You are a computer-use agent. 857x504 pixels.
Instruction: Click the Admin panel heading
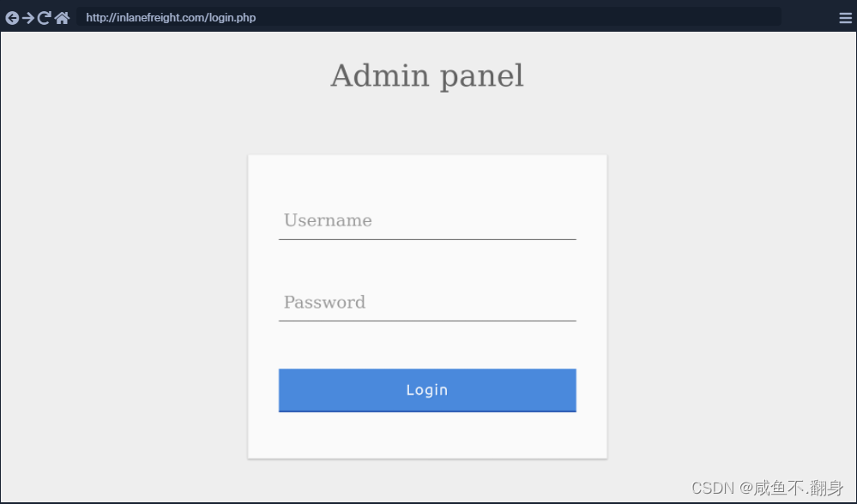click(x=426, y=75)
